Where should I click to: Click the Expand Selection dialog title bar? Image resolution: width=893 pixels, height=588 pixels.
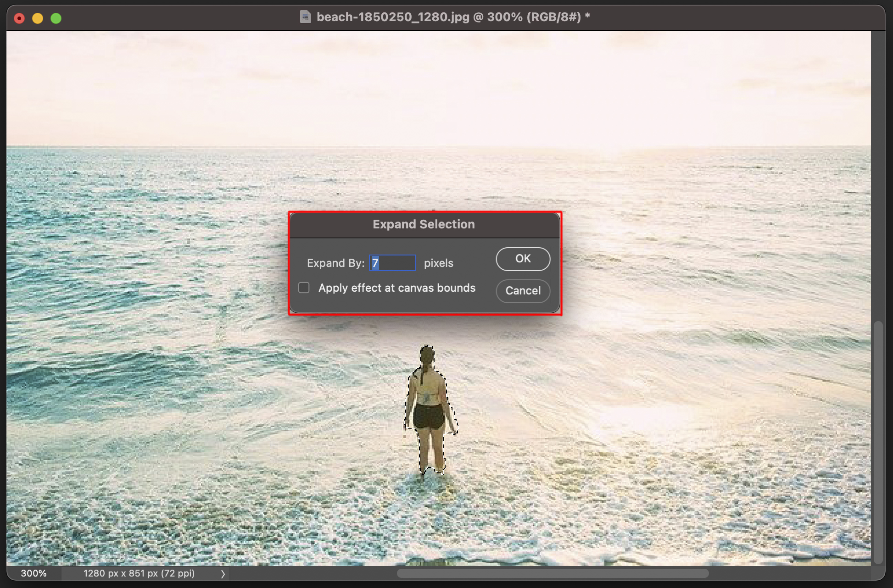pos(424,224)
